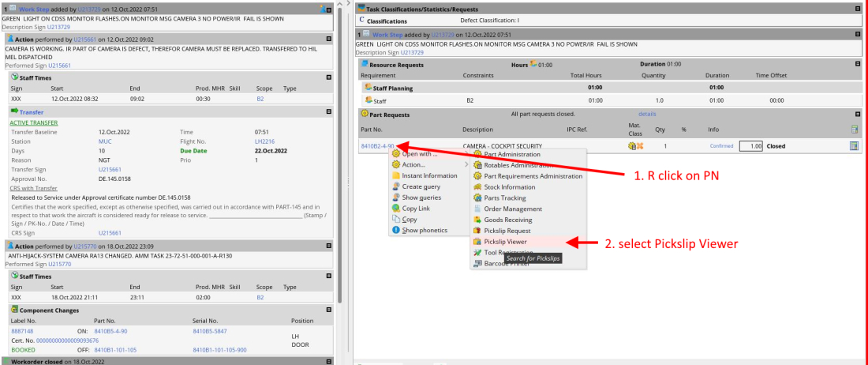
Task: Open flight number LH2216 link
Action: [x=265, y=141]
